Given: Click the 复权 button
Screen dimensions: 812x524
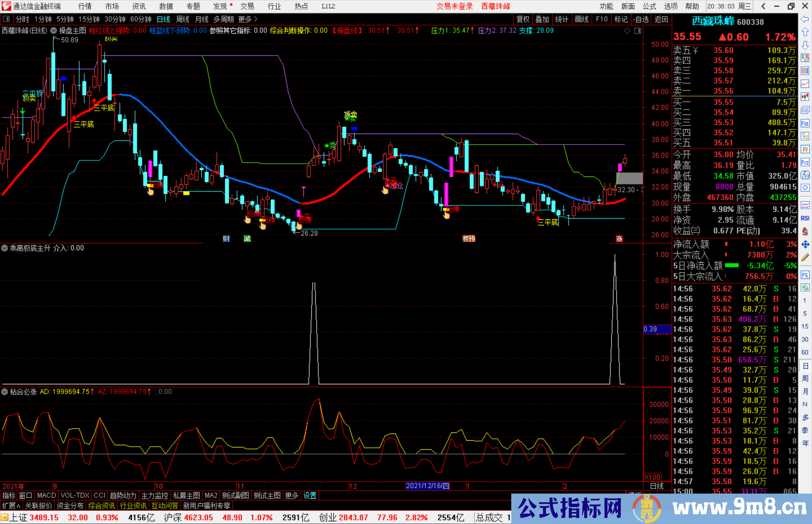Looking at the screenshot, I should 523,19.
